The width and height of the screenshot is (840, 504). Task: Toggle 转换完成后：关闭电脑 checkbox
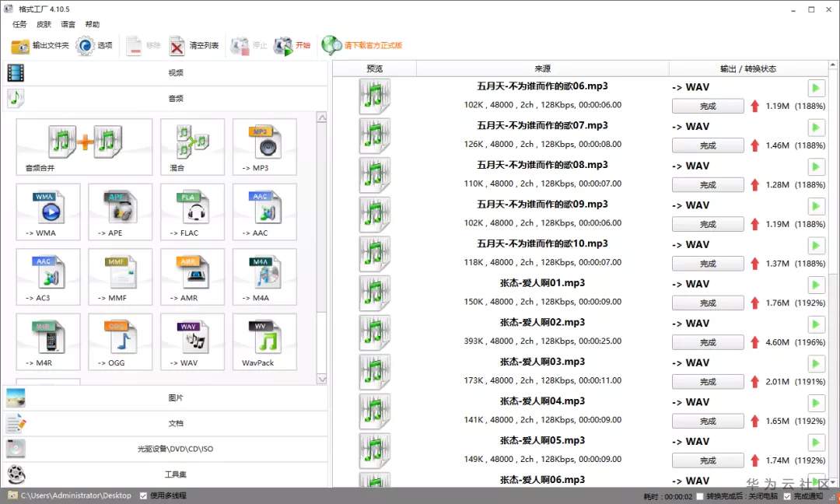700,496
